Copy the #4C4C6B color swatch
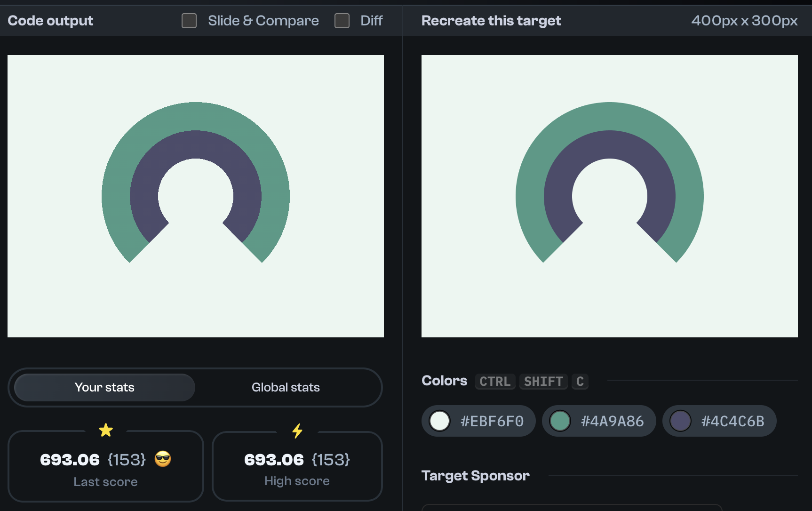Screen dimensions: 812x511 (719, 421)
